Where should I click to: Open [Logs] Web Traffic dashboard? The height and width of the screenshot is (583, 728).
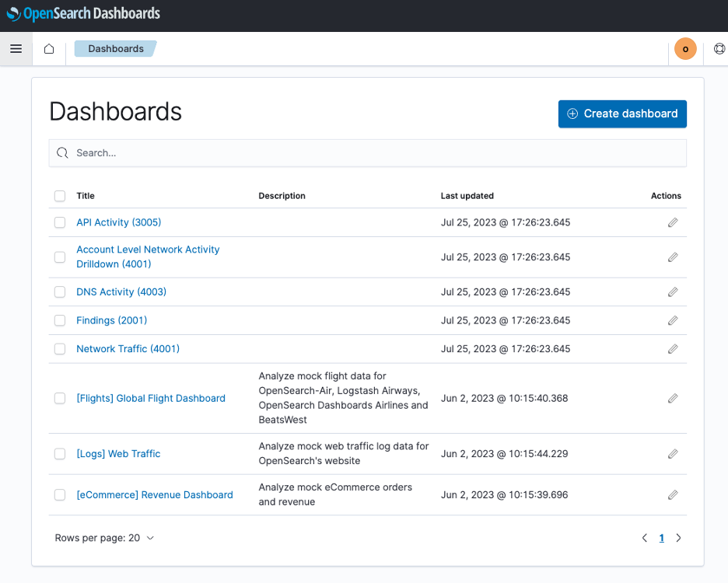[118, 453]
